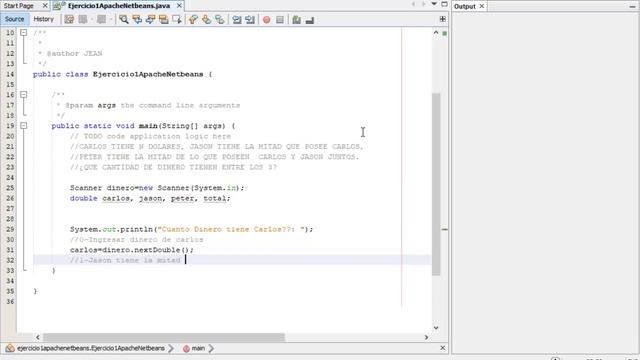Switch to the History view
640x360 pixels.
[43, 19]
